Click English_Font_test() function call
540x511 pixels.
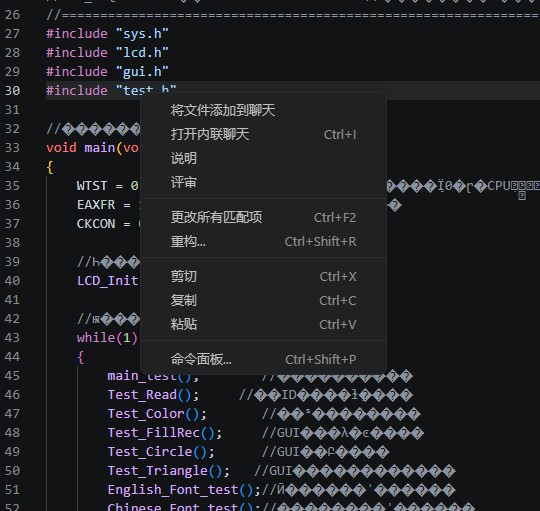coord(184,490)
